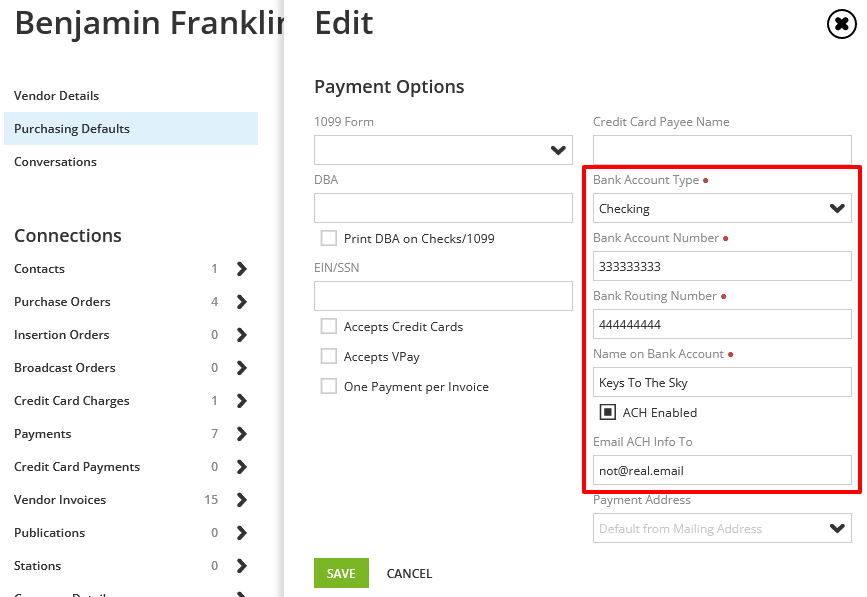Close the Edit panel with X icon
867x597 pixels.
(x=842, y=24)
